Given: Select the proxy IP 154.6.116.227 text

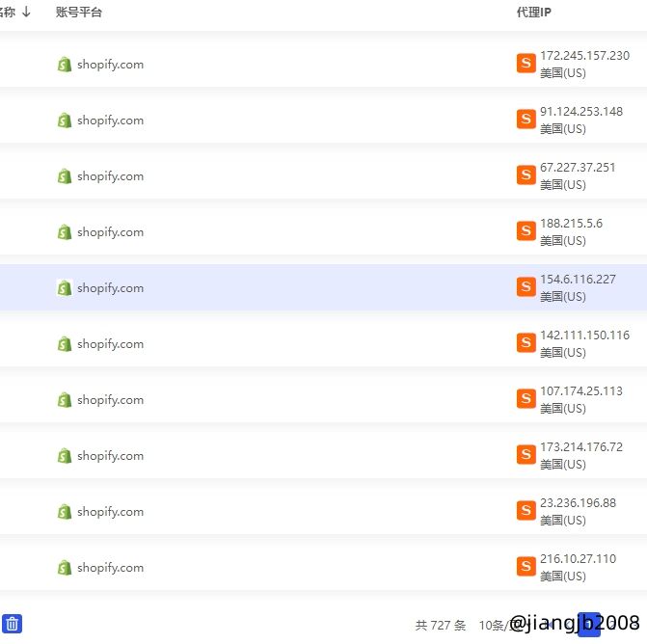Looking at the screenshot, I should [578, 280].
